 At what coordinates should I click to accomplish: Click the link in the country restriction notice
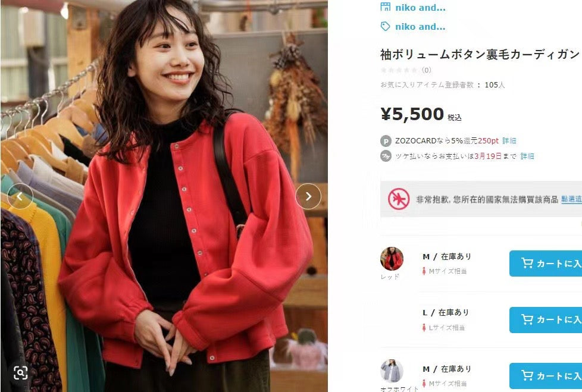(x=572, y=199)
